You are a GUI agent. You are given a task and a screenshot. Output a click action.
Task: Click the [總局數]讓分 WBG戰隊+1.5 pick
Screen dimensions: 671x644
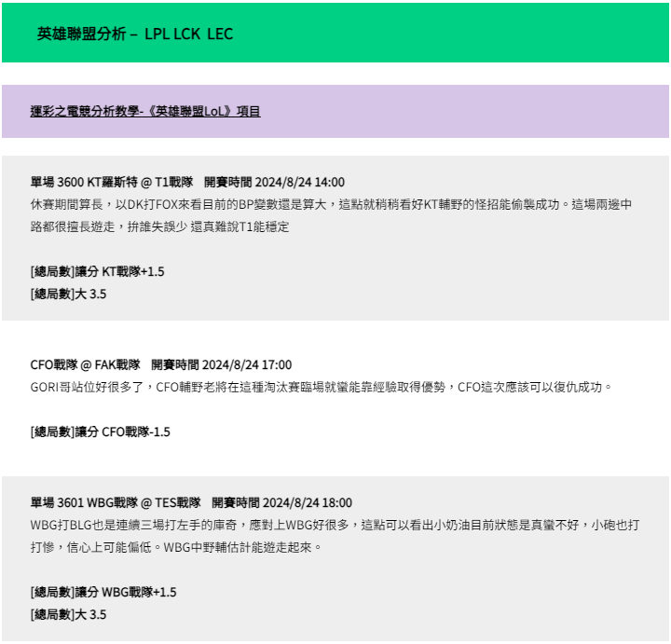click(x=103, y=593)
